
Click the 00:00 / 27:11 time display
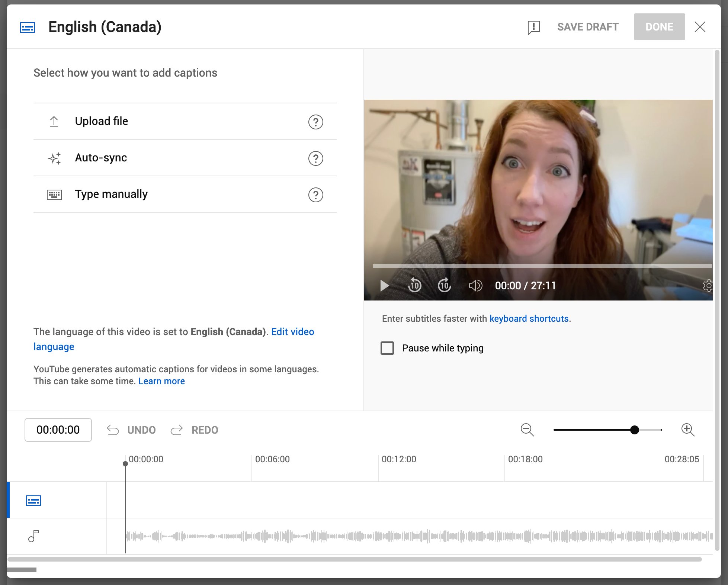point(525,286)
